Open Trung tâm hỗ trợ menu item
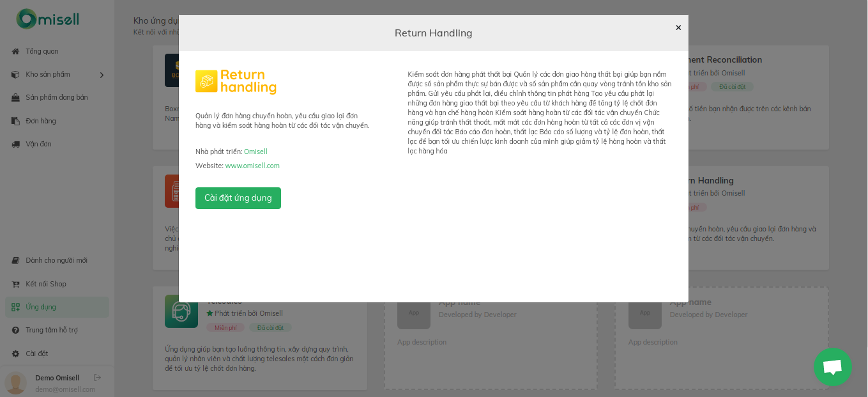The height and width of the screenshot is (397, 868). pos(52,330)
